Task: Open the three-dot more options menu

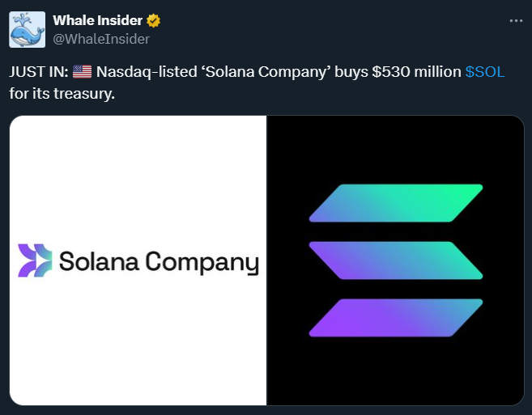Action: pyautogui.click(x=515, y=21)
